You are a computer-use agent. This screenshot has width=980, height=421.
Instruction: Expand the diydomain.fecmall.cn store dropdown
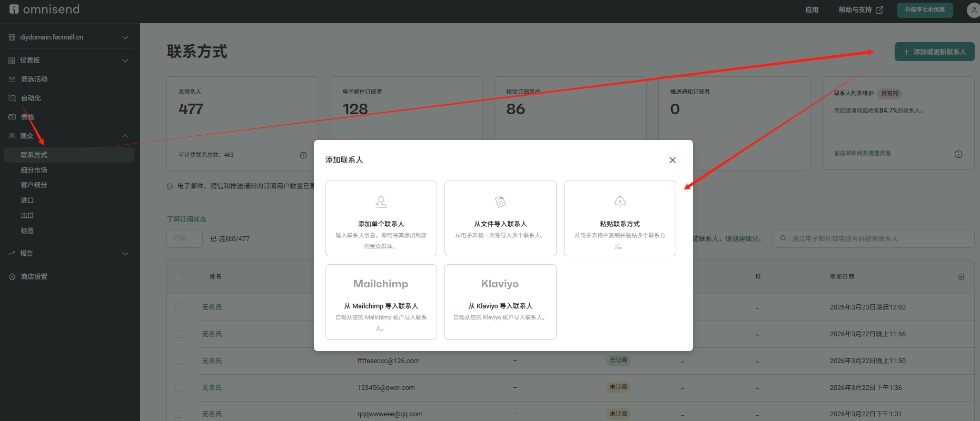tap(125, 37)
